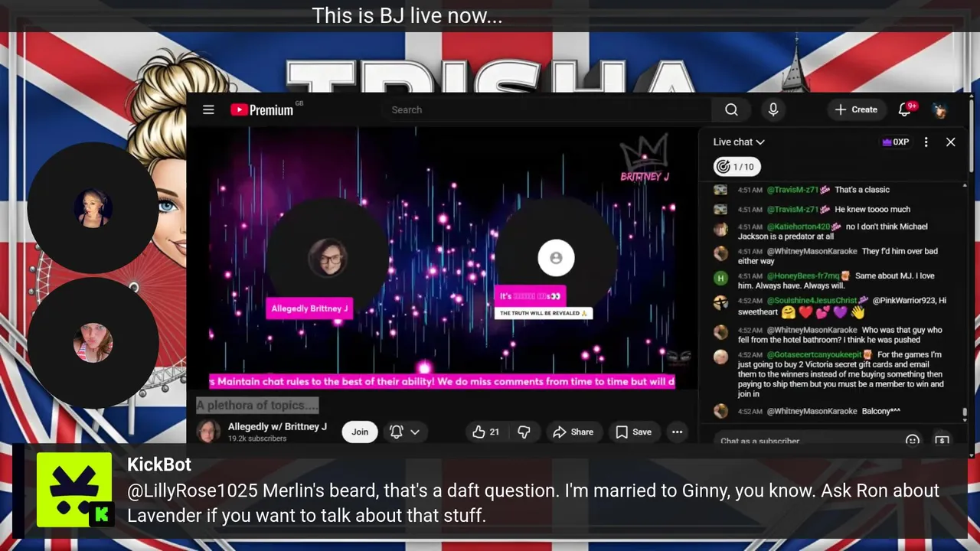
Task: Click @HoneyBees-fr7mq green H avatar
Action: point(720,279)
